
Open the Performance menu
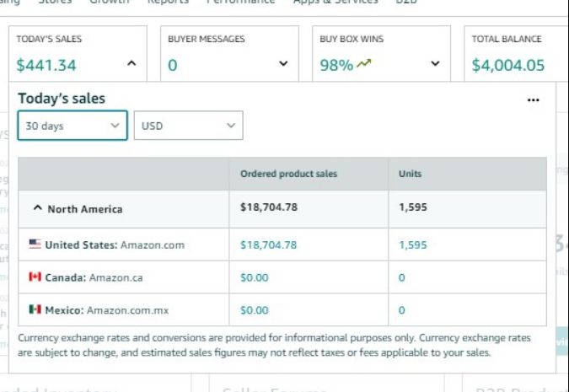(x=240, y=2)
